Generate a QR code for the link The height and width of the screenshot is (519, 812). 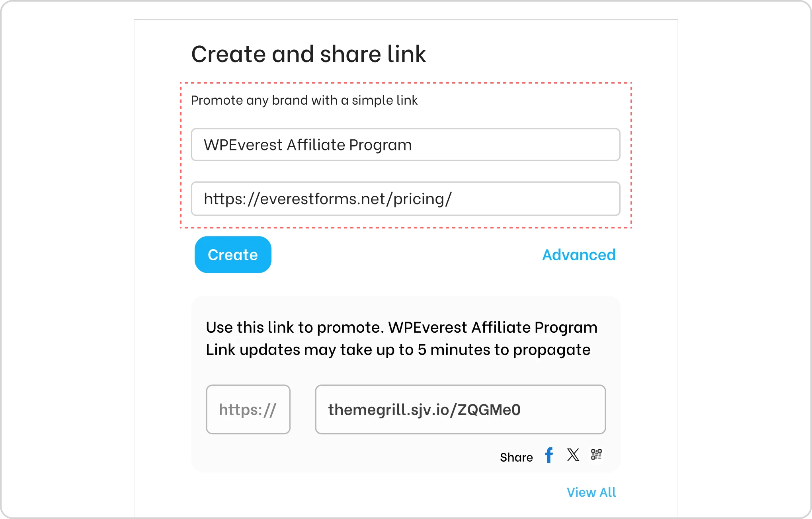[x=596, y=455]
